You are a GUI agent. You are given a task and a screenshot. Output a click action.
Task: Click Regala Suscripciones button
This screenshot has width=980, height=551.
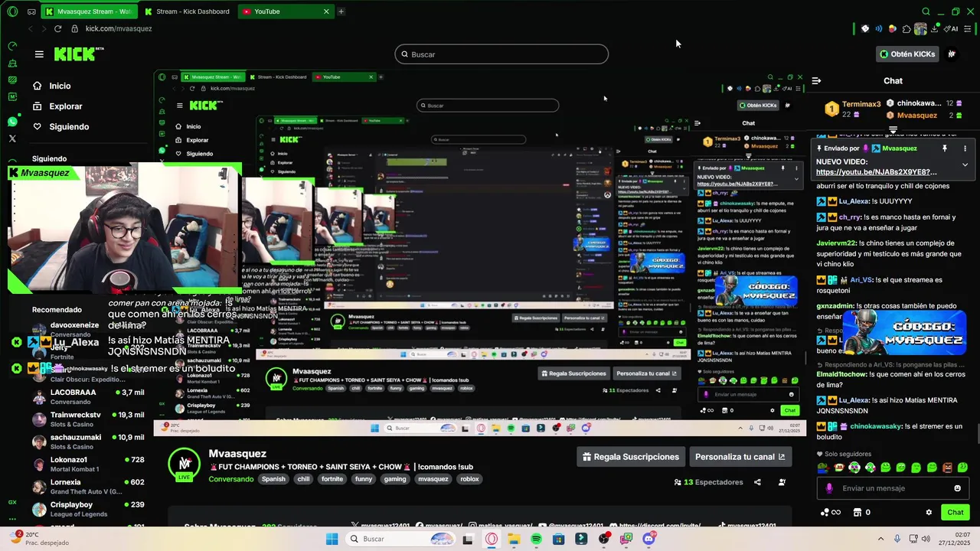click(x=631, y=457)
